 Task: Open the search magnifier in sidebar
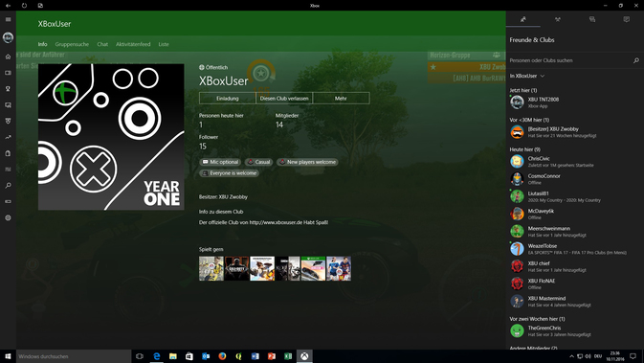[x=8, y=186]
